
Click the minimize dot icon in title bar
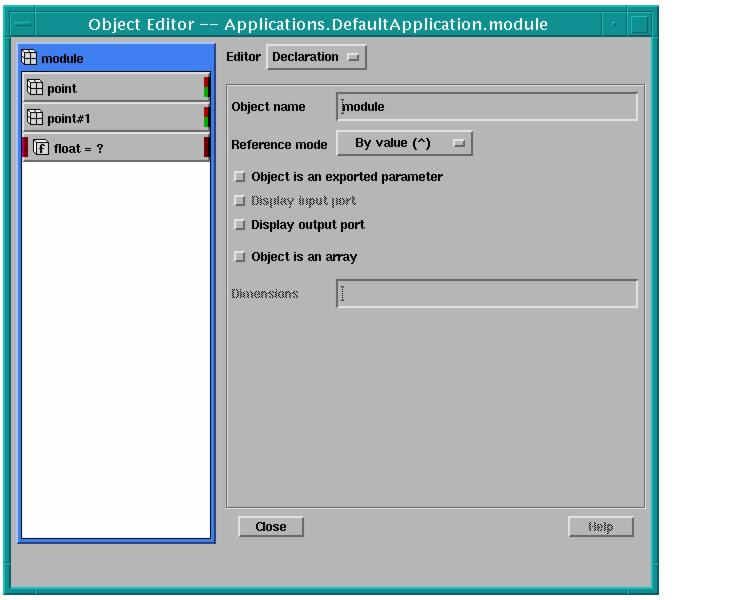614,24
